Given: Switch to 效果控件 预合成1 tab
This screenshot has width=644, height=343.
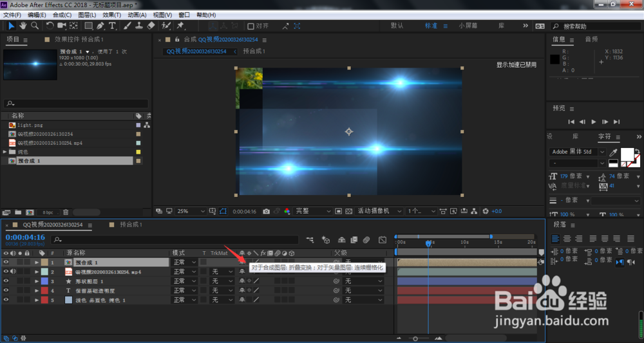Looking at the screenshot, I should (x=79, y=39).
